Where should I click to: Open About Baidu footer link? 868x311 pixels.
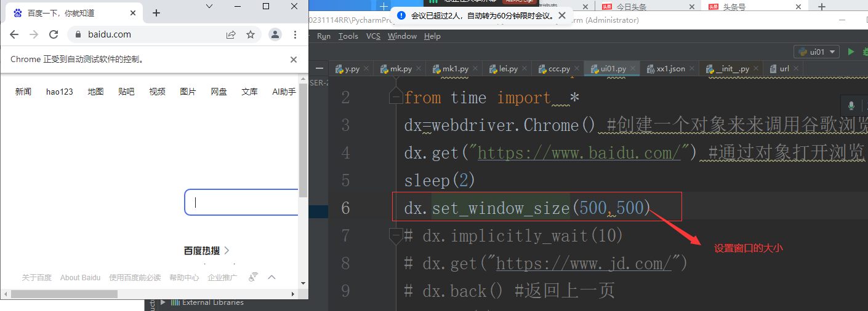80,278
